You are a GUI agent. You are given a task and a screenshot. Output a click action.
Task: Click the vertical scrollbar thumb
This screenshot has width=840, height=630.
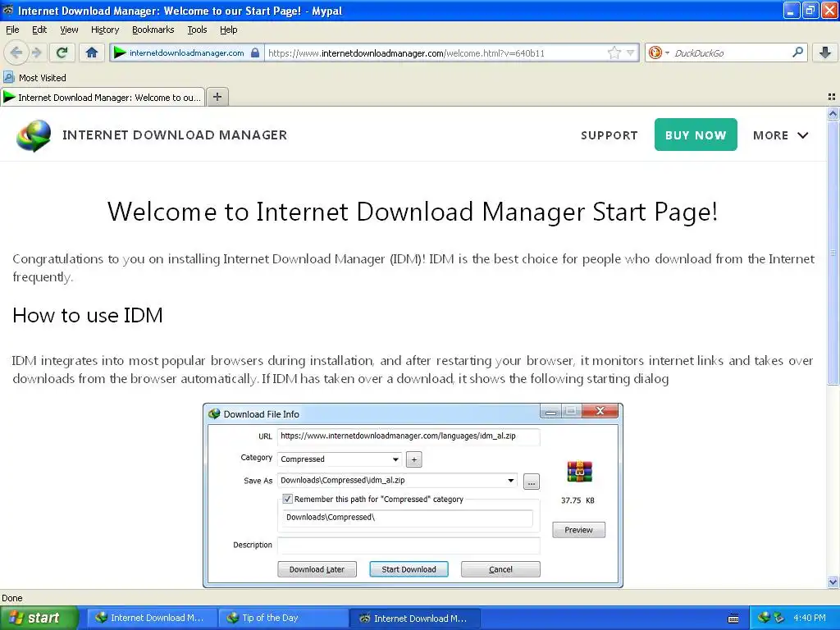coord(833,253)
